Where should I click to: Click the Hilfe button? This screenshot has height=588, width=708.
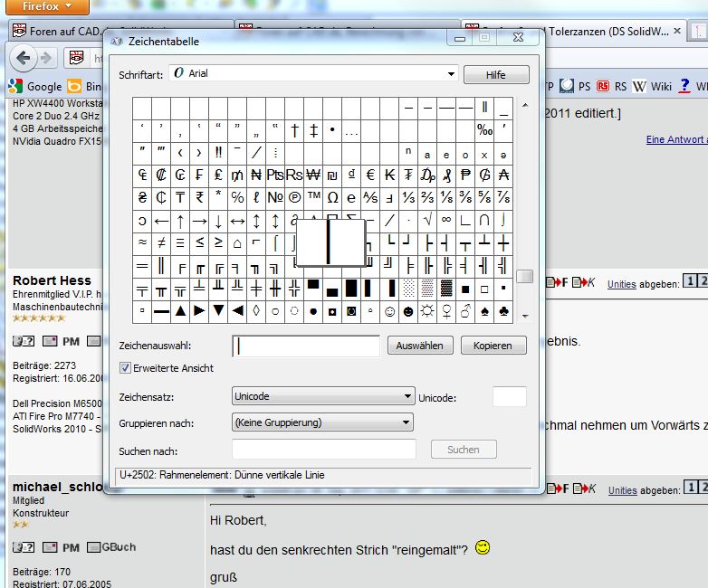coord(496,75)
